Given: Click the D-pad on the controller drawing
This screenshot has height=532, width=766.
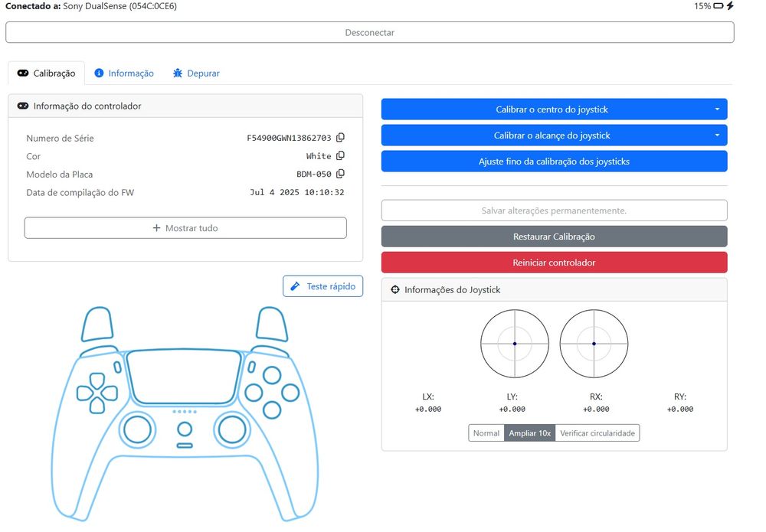Looking at the screenshot, I should click(x=97, y=393).
